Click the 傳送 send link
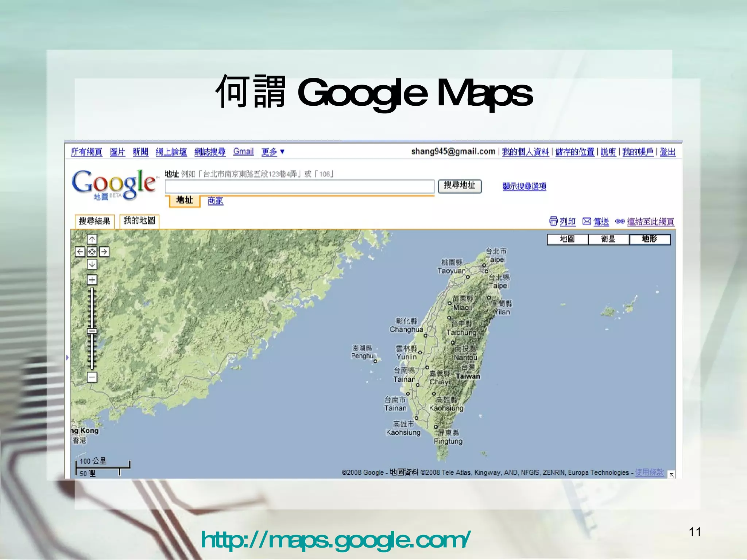Image resolution: width=747 pixels, height=560 pixels. click(x=601, y=222)
